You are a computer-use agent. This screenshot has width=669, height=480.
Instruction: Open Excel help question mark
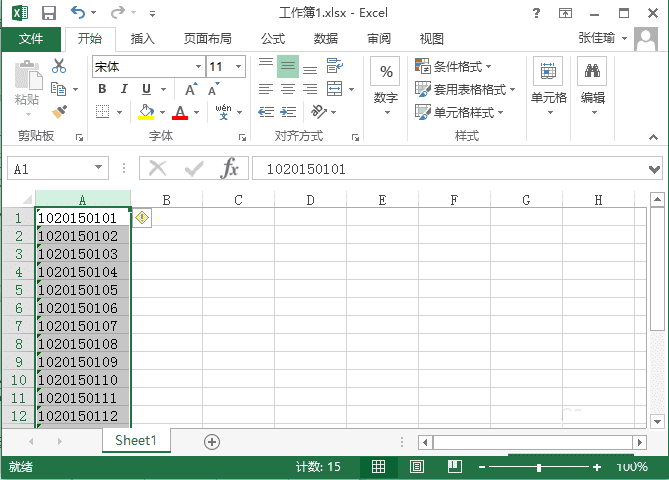click(536, 13)
